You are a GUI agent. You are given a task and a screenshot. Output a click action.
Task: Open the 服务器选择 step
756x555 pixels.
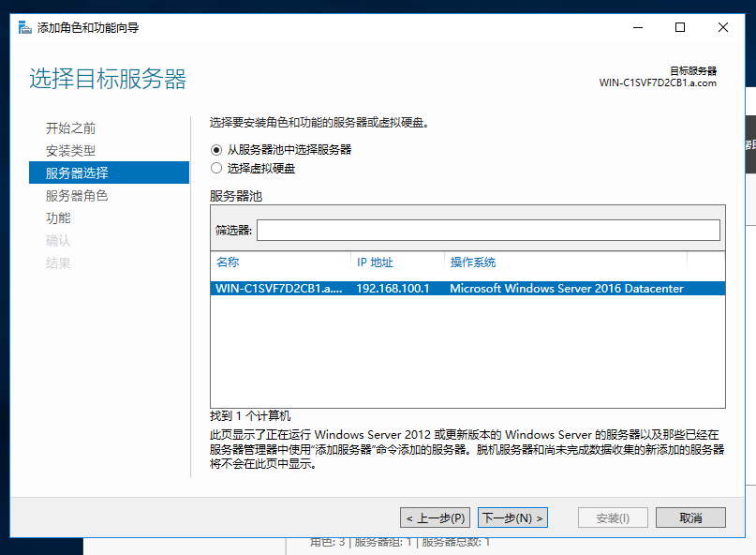pos(109,172)
